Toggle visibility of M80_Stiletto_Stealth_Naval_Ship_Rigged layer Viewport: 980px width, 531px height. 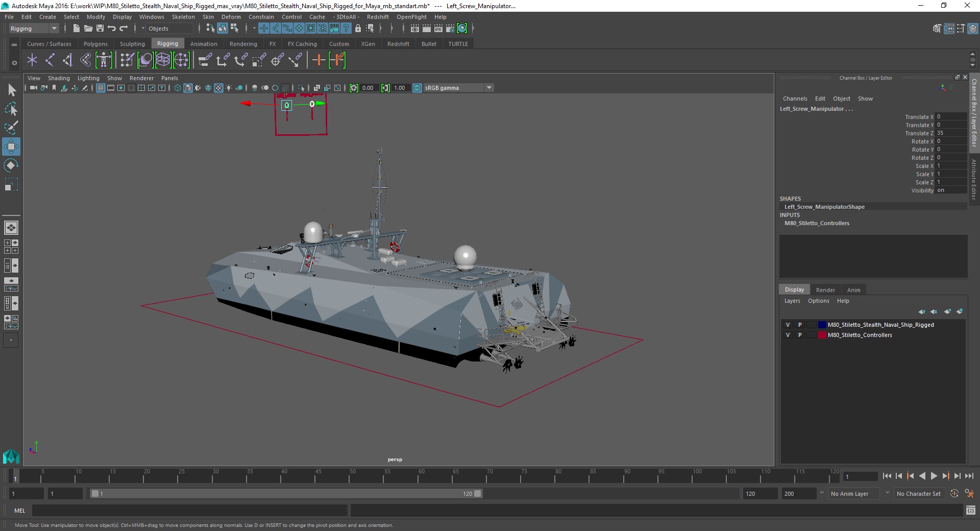[788, 325]
